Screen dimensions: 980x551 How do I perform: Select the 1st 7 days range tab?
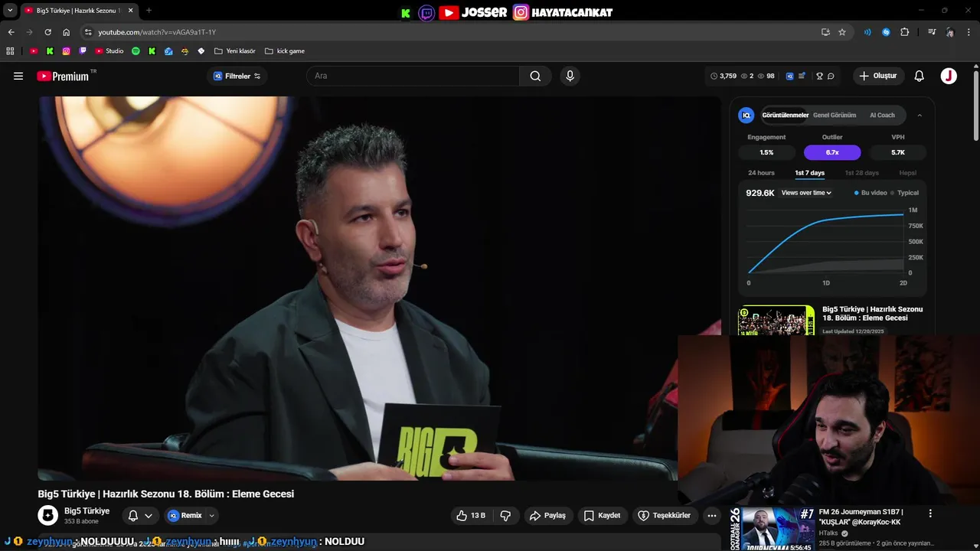tap(809, 173)
